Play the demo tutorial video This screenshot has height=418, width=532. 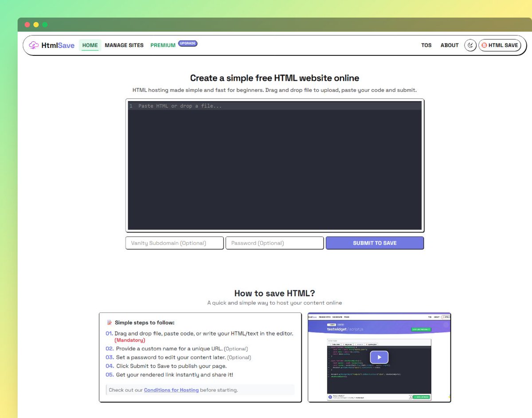click(x=379, y=358)
